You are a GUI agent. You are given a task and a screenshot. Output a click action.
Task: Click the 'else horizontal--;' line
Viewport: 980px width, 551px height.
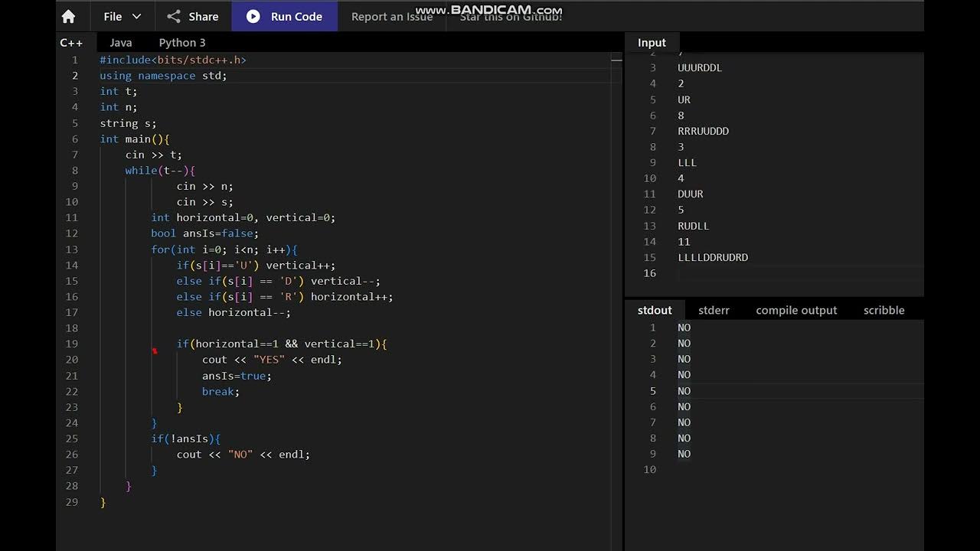[x=234, y=312]
